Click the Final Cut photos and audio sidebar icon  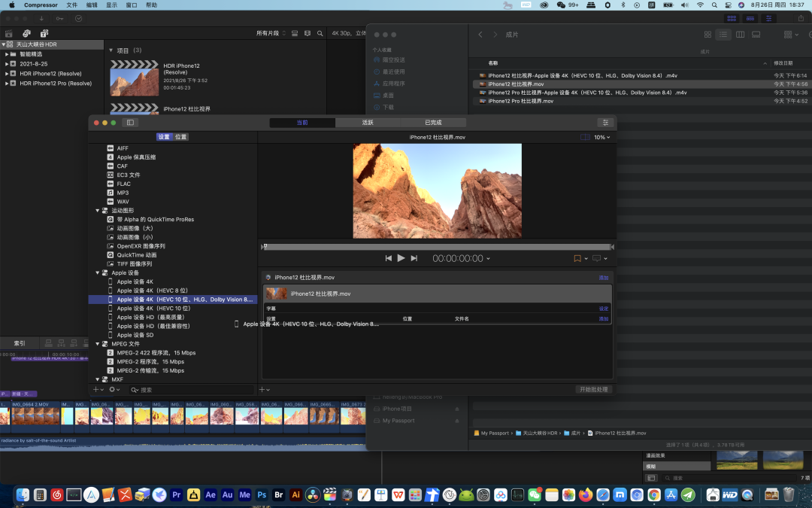tap(26, 33)
